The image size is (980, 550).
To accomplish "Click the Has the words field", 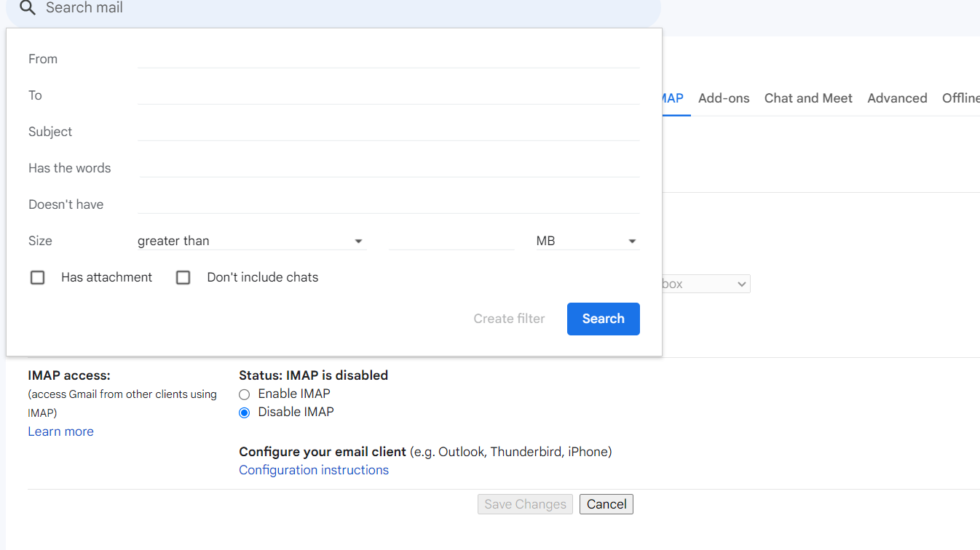I will pyautogui.click(x=389, y=167).
